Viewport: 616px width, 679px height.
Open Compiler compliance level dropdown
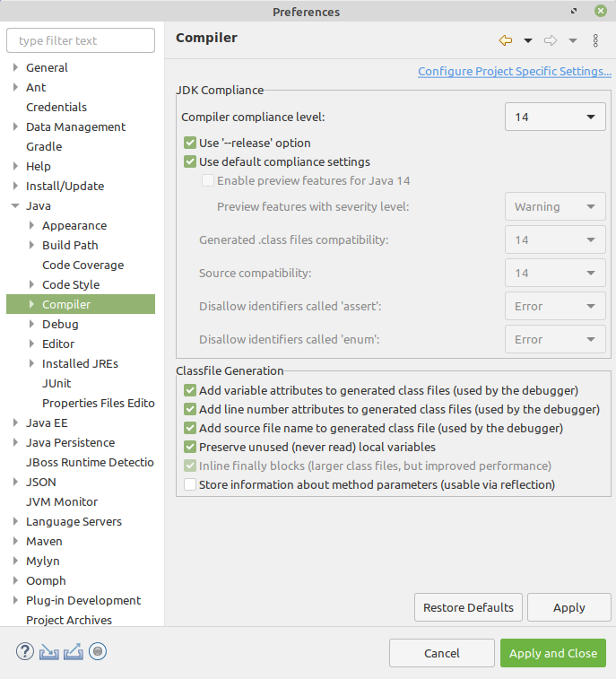click(555, 117)
